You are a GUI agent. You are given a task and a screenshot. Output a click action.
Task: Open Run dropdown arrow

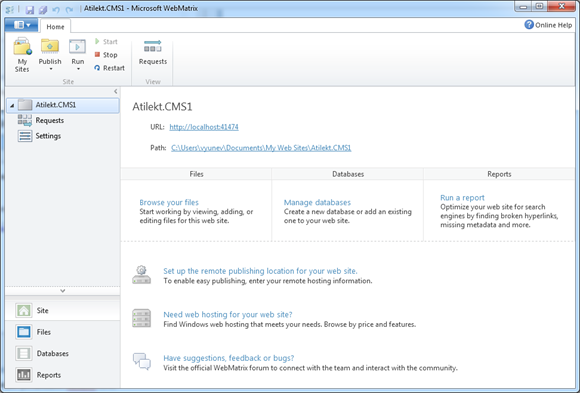[78, 69]
